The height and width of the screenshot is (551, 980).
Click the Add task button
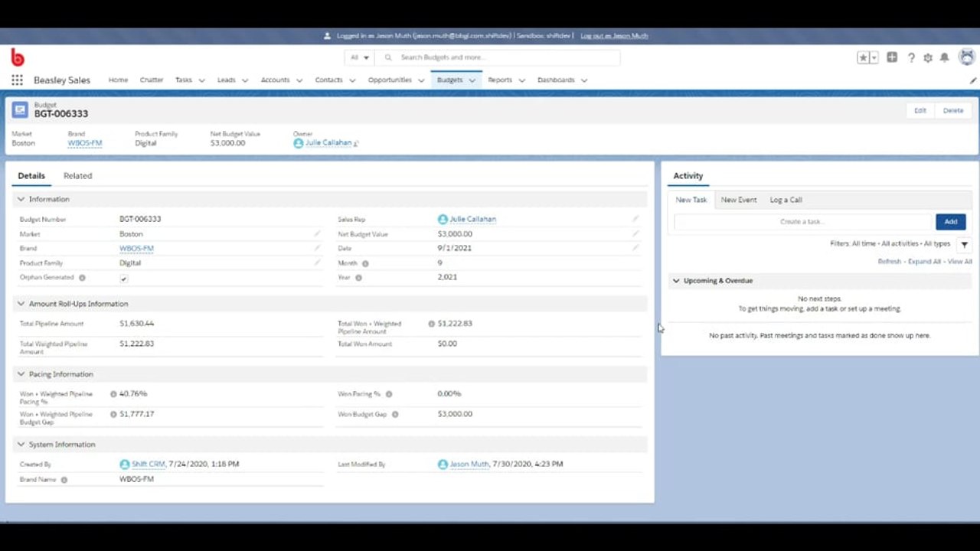(951, 222)
